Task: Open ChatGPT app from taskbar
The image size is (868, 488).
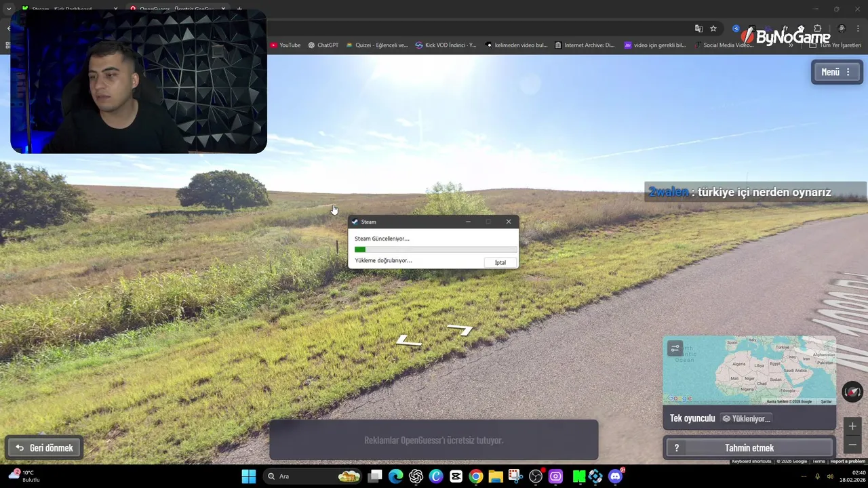Action: coord(416,476)
